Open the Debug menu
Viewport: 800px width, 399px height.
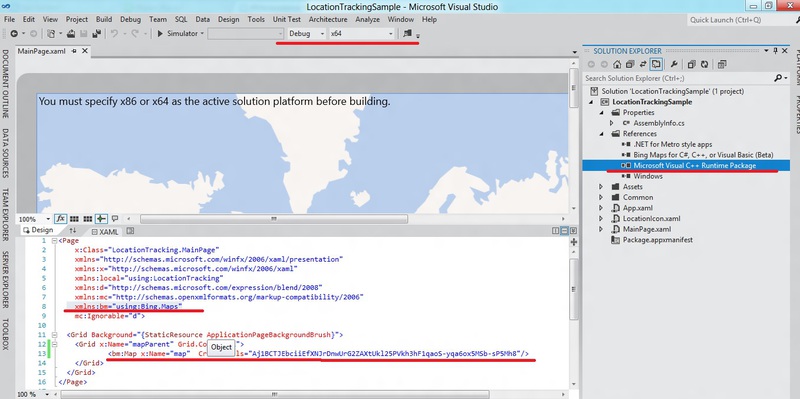tap(131, 19)
